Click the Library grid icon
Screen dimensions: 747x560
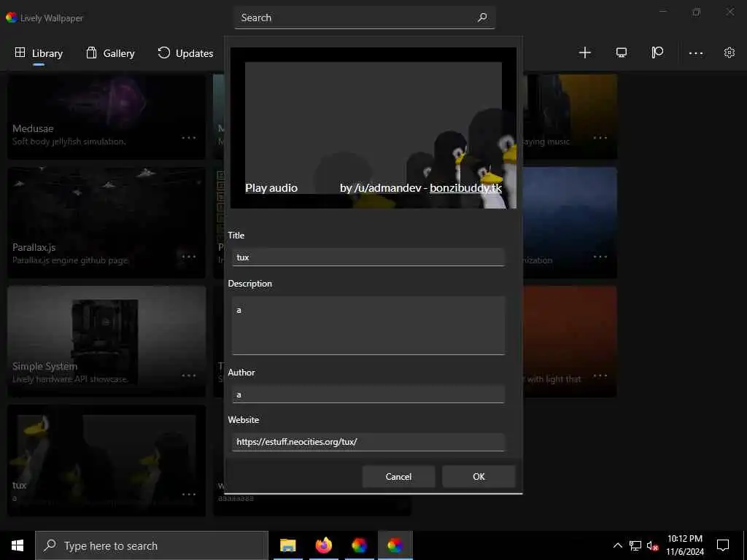coord(20,52)
